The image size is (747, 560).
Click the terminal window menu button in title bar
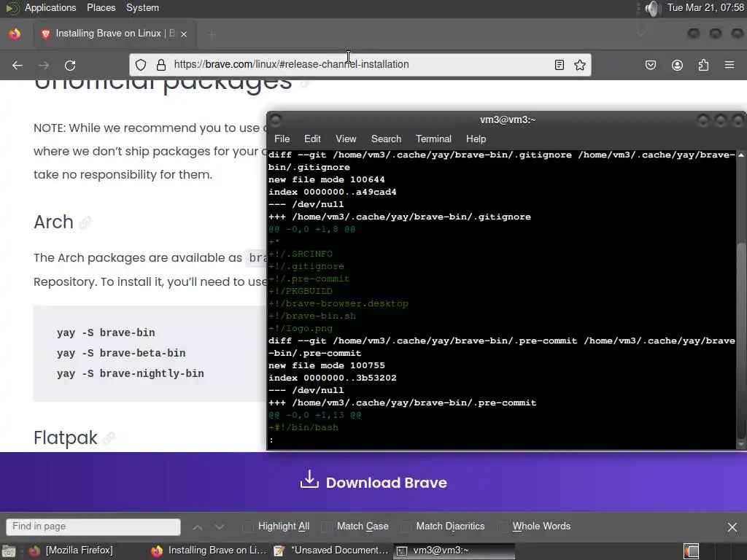click(276, 120)
